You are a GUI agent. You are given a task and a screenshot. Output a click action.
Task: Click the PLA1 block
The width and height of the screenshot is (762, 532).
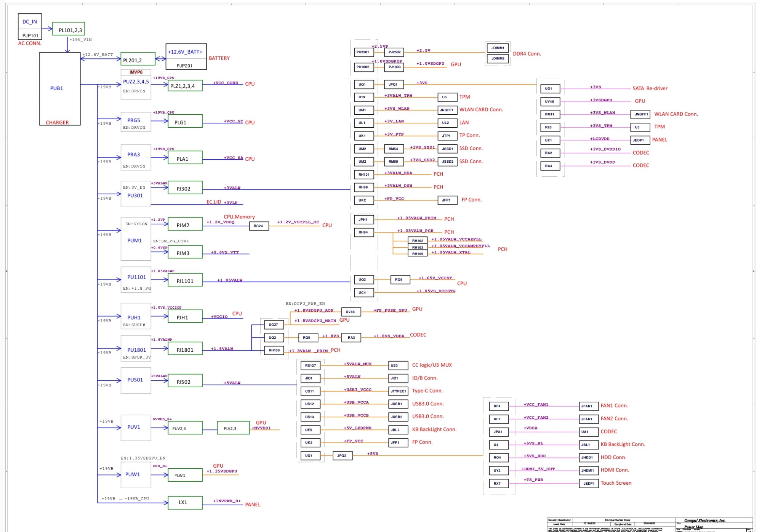pos(185,158)
